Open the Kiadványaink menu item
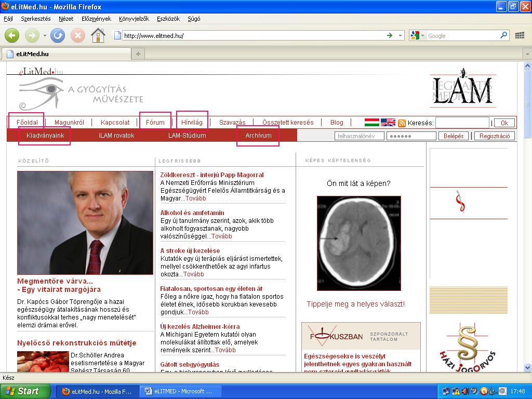The height and width of the screenshot is (399, 532). pos(45,136)
